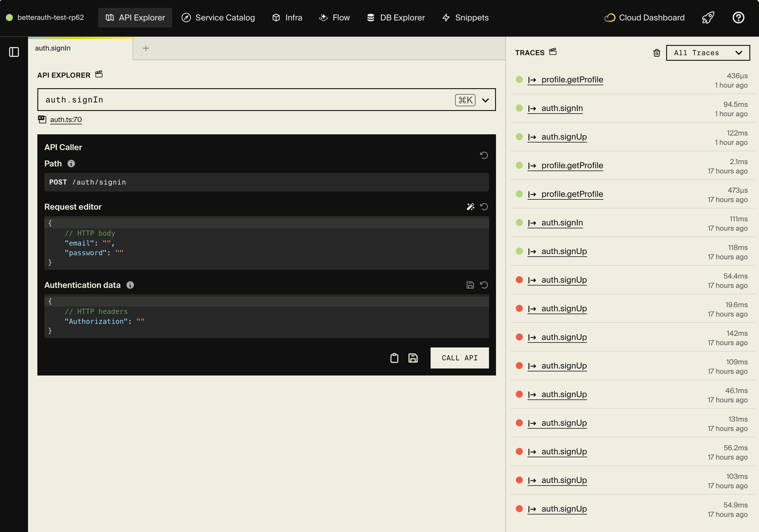Image resolution: width=759 pixels, height=532 pixels.
Task: Click the clapperboard icon beside TRACES
Action: [x=552, y=52]
